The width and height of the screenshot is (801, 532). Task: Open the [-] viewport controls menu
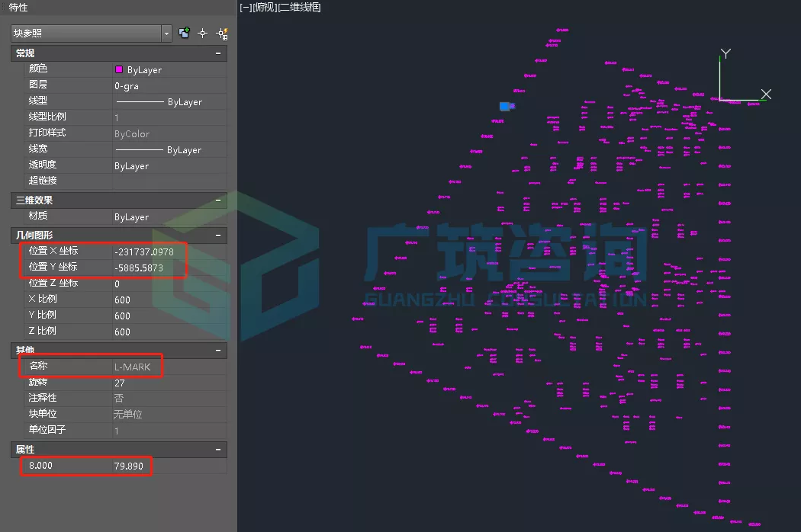[x=246, y=8]
